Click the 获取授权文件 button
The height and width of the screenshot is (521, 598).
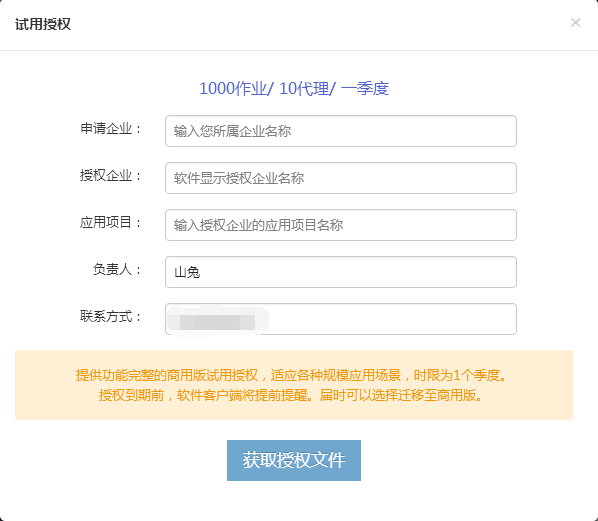(294, 460)
